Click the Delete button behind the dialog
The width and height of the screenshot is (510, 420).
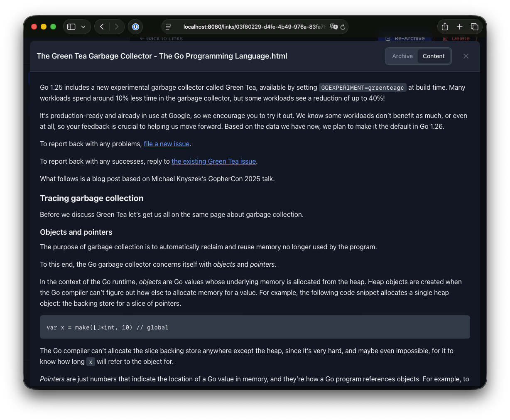456,38
